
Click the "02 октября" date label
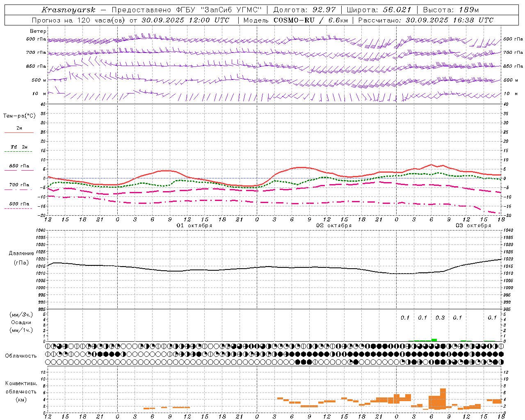(334, 226)
